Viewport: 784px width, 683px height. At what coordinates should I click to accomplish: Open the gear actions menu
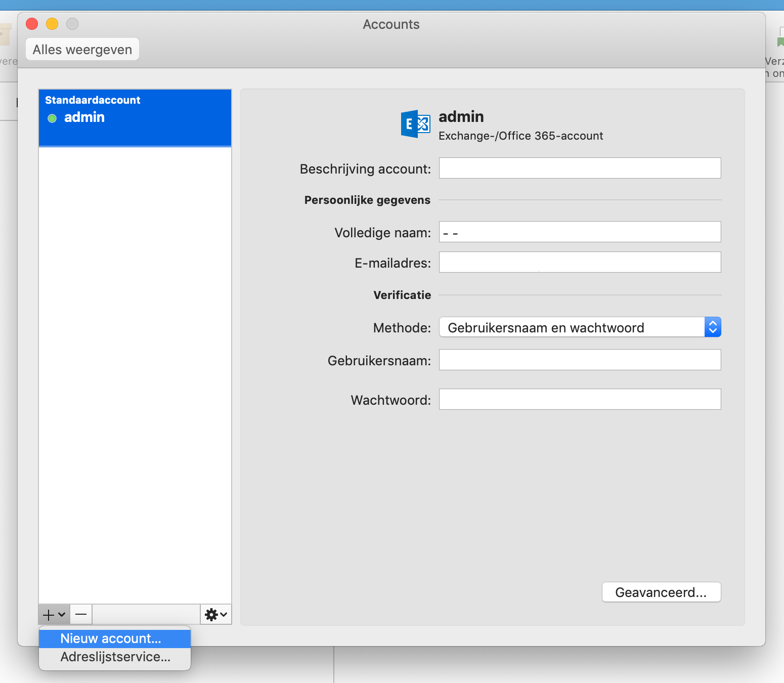(216, 615)
